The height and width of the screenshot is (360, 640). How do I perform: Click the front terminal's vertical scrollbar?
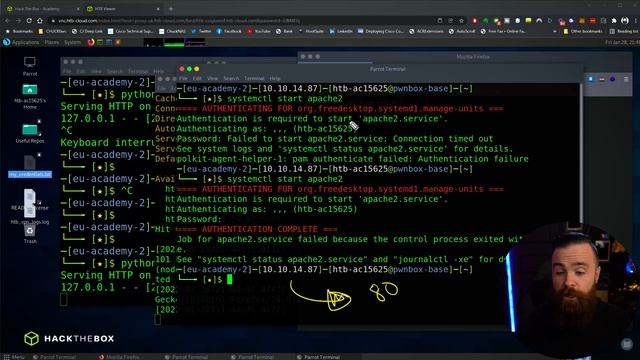(x=581, y=153)
